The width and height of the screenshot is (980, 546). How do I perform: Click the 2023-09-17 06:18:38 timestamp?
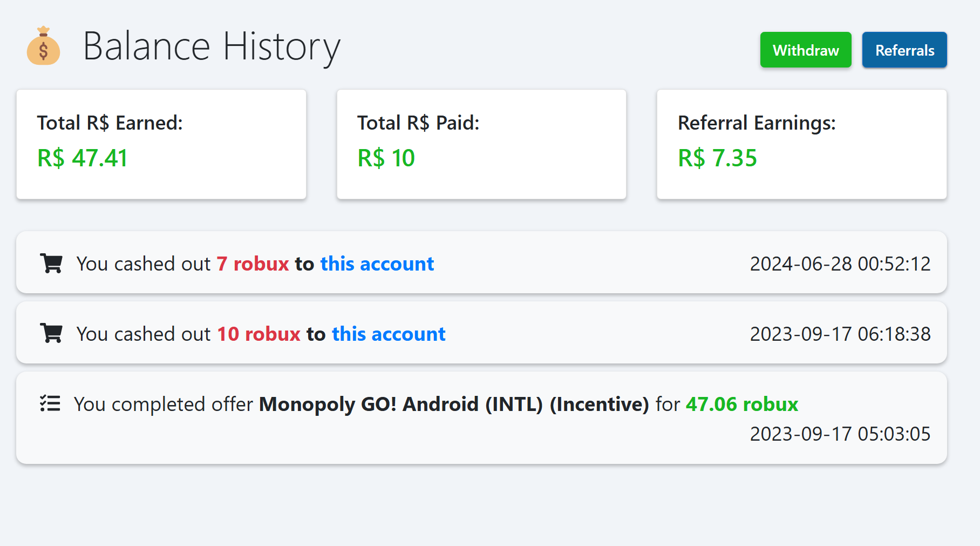[840, 334]
